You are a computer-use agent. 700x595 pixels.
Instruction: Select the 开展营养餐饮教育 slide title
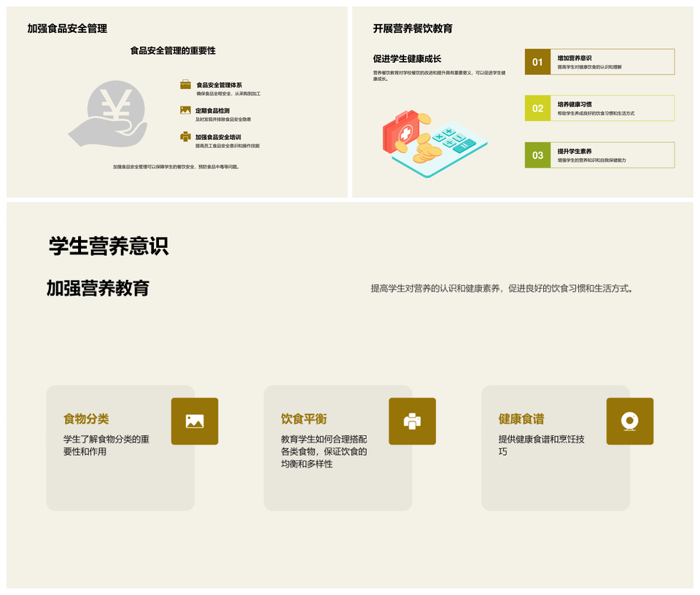pyautogui.click(x=413, y=28)
